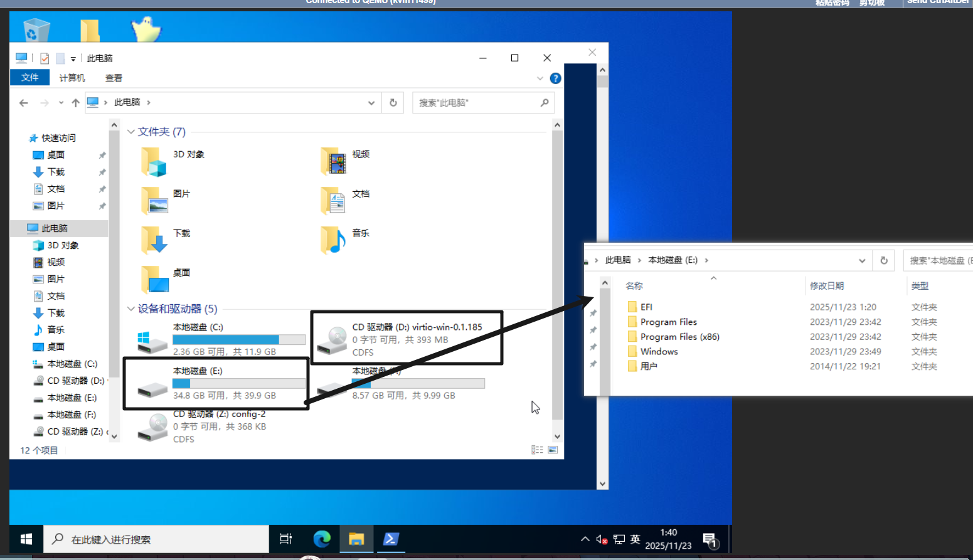Click the up arrow navigation button

75,103
